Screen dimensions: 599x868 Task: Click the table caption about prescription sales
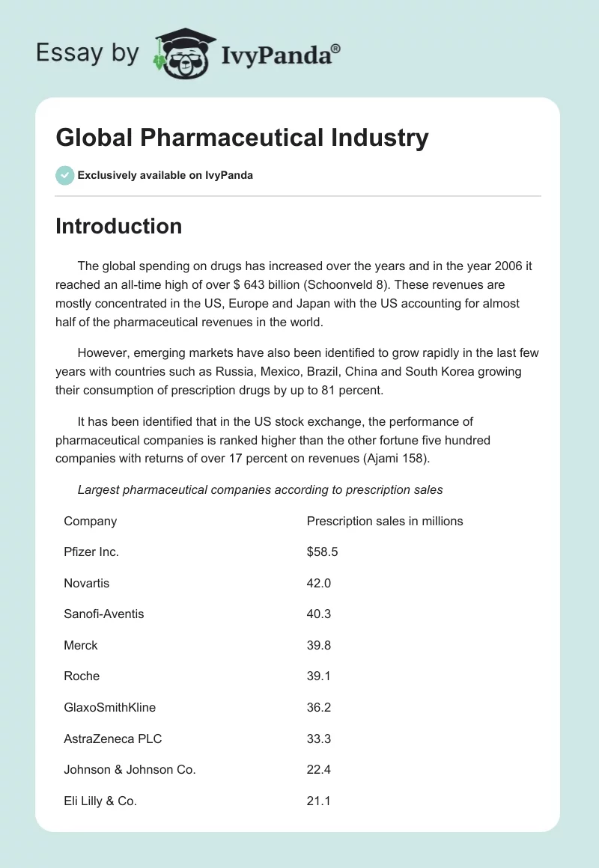tap(260, 490)
